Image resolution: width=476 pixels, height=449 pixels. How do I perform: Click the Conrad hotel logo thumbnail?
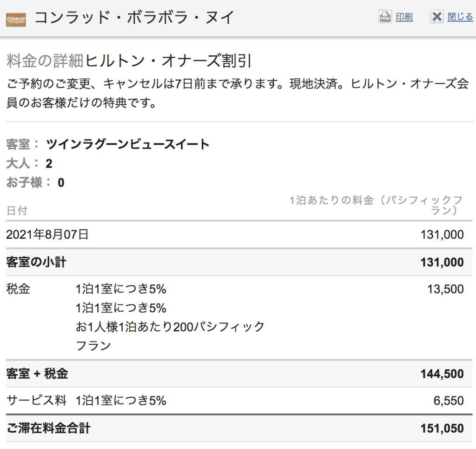point(16,20)
